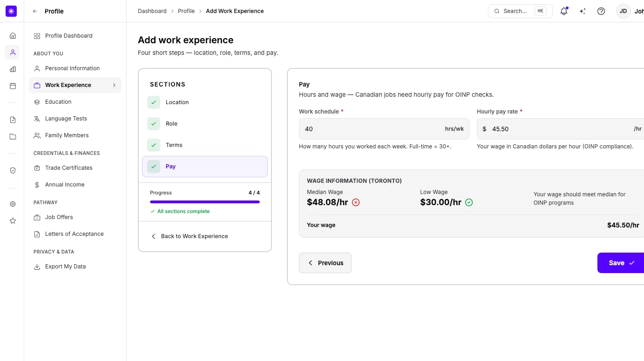The height and width of the screenshot is (361, 644).
Task: Open the folder icon in left rail
Action: [13, 137]
